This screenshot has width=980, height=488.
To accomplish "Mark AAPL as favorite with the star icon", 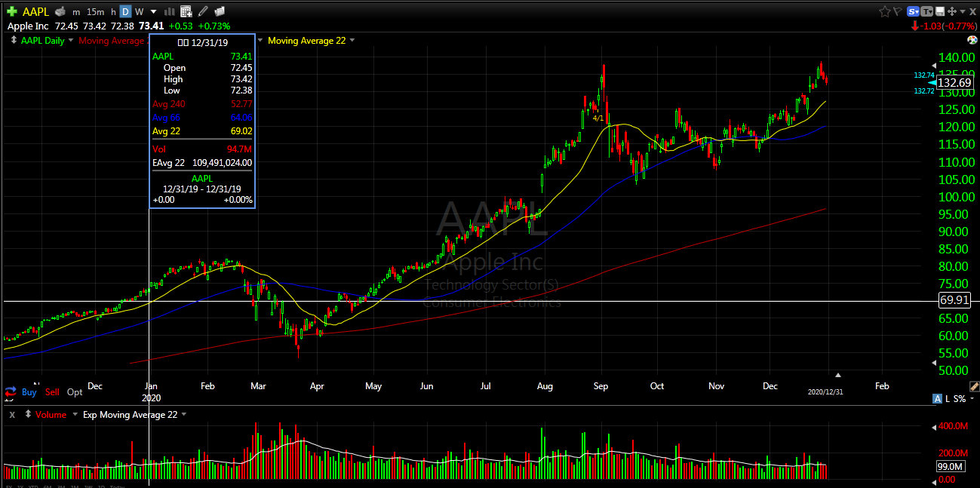I will tap(885, 11).
